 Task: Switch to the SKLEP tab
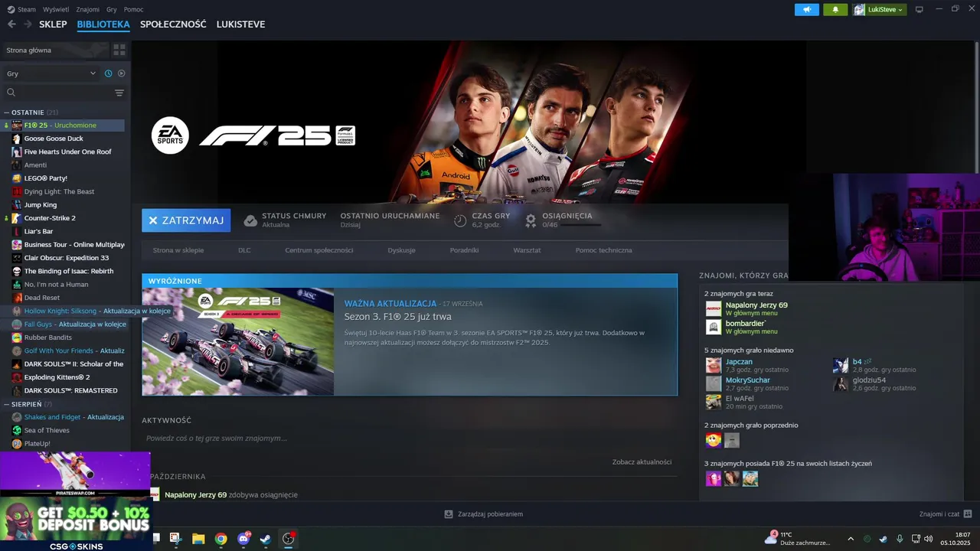(x=53, y=24)
